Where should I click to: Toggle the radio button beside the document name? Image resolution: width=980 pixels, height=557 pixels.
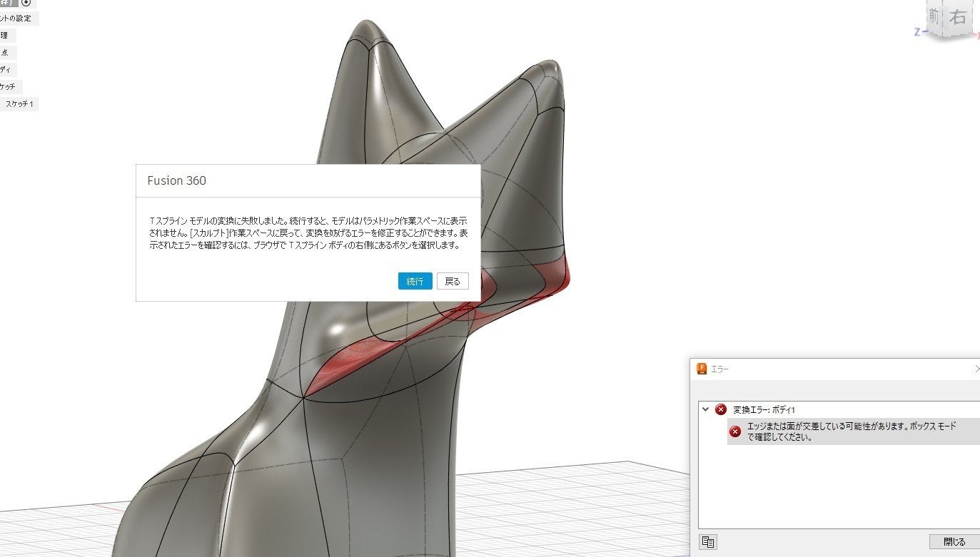(26, 3)
